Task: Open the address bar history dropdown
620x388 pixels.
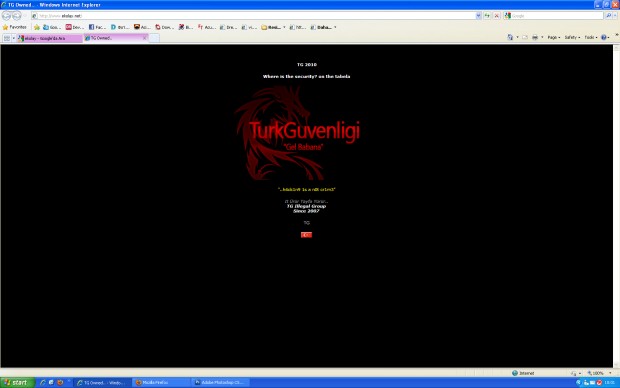Action: pyautogui.click(x=478, y=16)
